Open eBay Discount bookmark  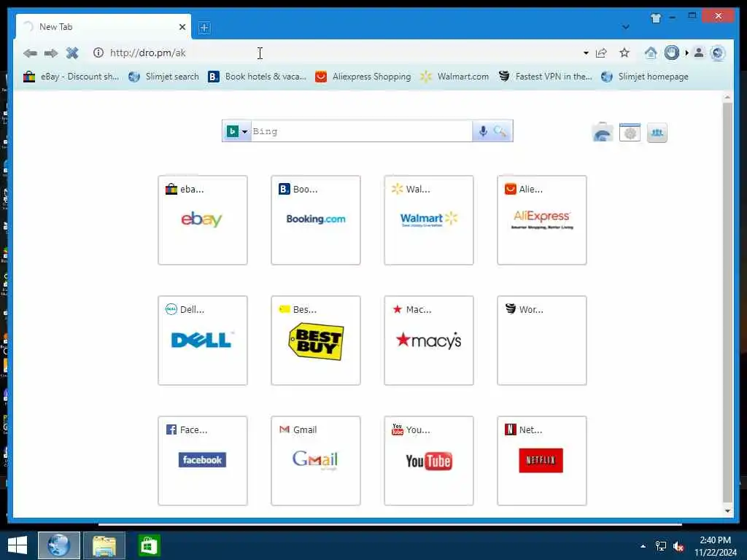pyautogui.click(x=71, y=77)
